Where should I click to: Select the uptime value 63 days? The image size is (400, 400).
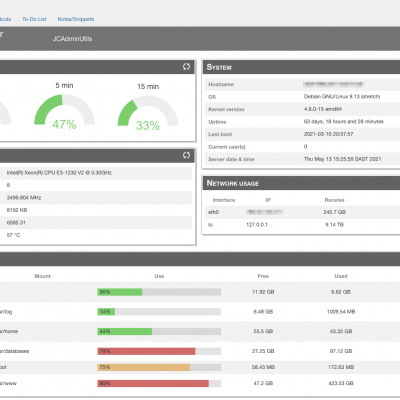tap(344, 122)
